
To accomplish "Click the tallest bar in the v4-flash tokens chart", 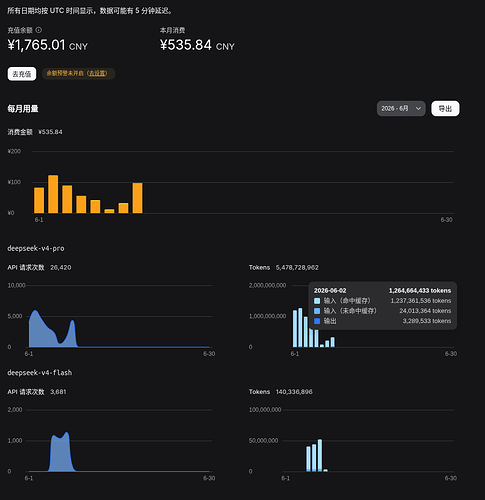I will 320,455.
